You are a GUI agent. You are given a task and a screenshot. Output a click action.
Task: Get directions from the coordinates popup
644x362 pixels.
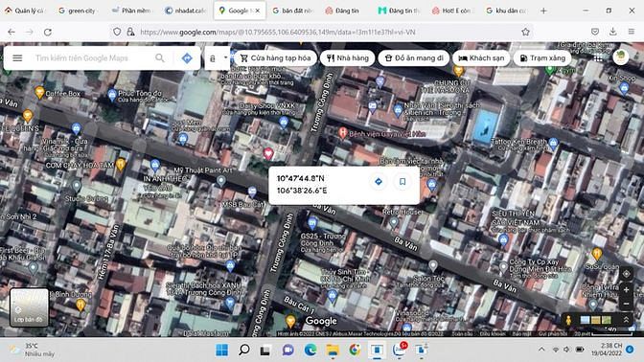click(x=379, y=181)
